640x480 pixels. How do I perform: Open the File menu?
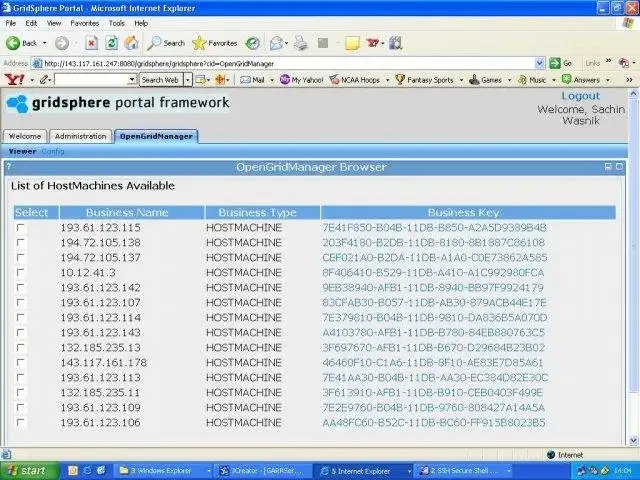tap(11, 23)
